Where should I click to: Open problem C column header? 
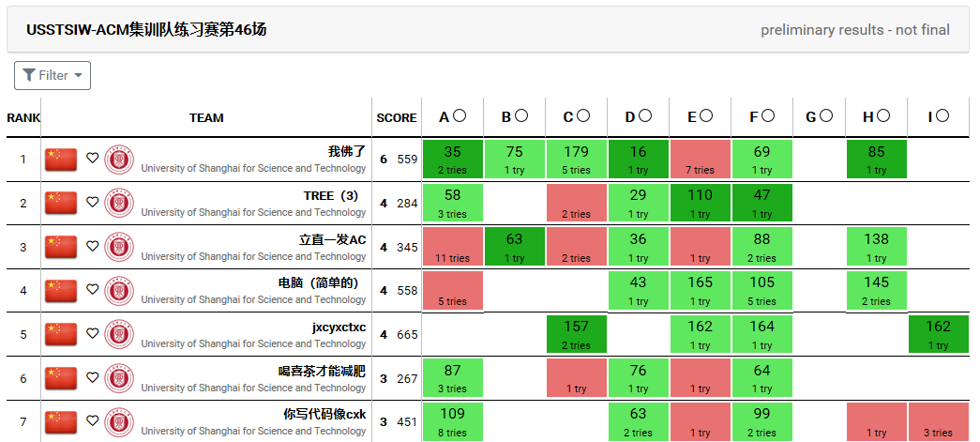(x=576, y=117)
